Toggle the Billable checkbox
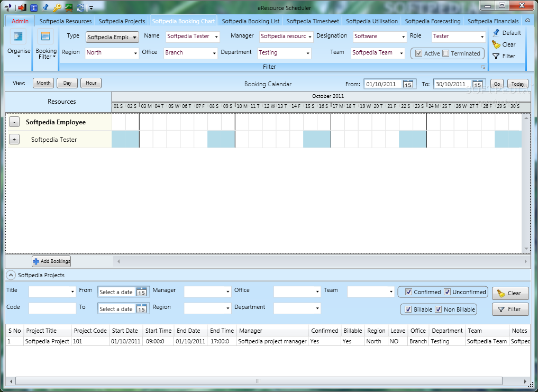 pyautogui.click(x=408, y=309)
